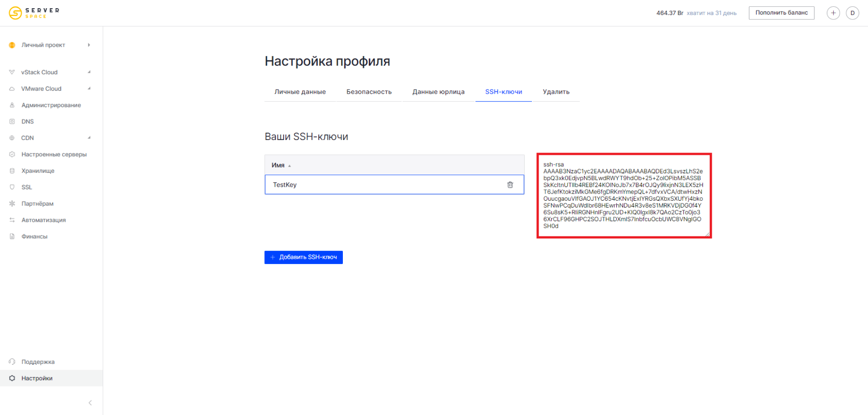Click the Поддержка headset icon
Image resolution: width=868 pixels, height=415 pixels.
12,362
